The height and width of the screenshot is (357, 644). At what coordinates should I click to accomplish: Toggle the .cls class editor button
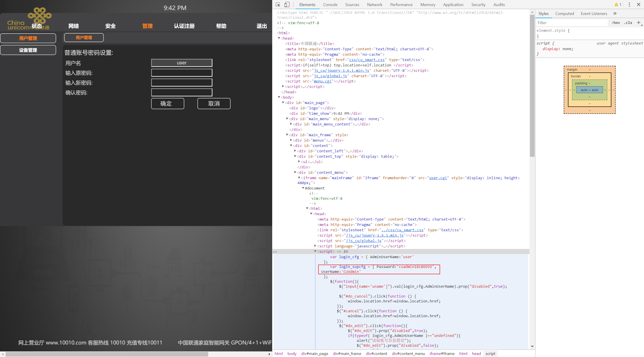[628, 23]
